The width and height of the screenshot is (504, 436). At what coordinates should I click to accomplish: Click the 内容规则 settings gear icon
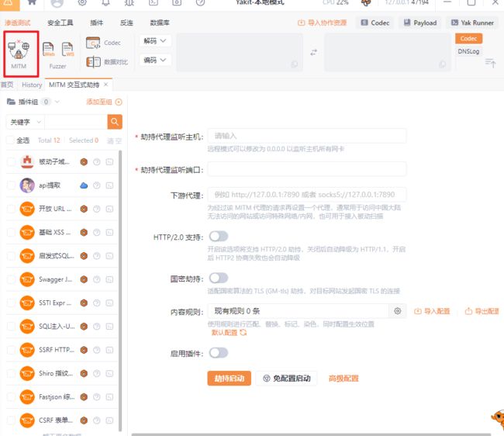pos(397,311)
